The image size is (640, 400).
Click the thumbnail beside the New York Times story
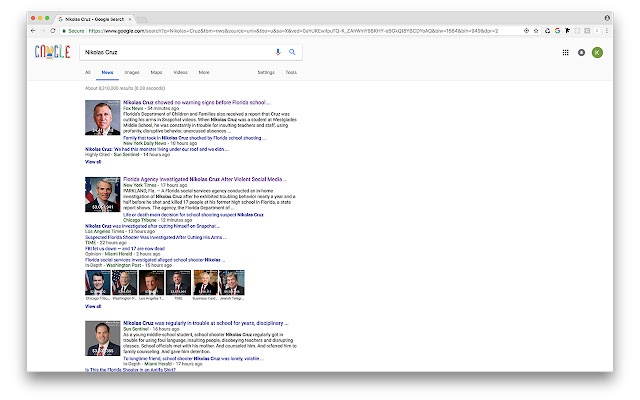[102, 194]
